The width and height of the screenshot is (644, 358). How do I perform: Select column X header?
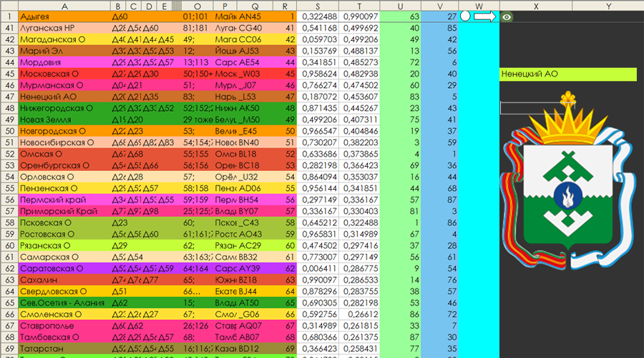click(x=535, y=6)
